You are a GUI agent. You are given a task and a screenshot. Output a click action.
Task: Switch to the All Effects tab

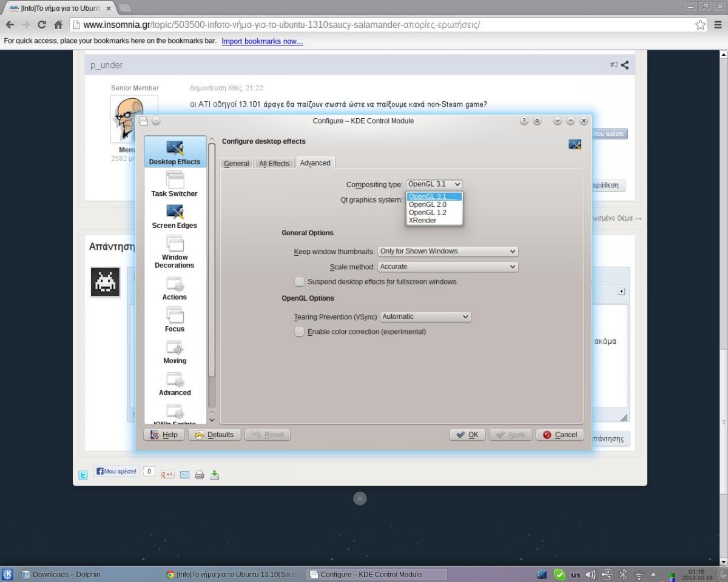click(x=274, y=163)
